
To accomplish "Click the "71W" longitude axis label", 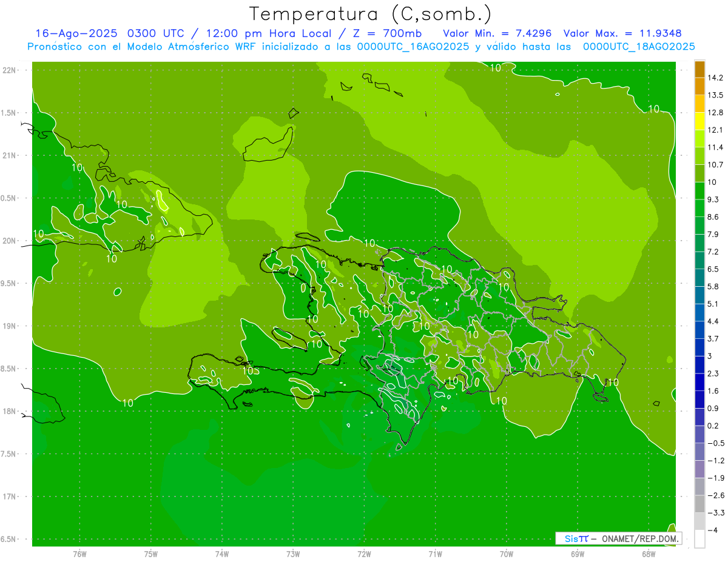I will coord(435,554).
